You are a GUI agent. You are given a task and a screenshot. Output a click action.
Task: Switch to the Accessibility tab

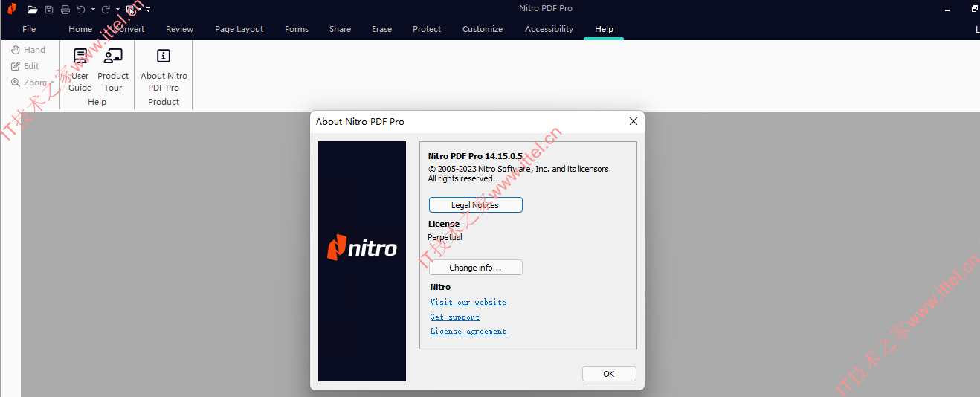click(549, 29)
